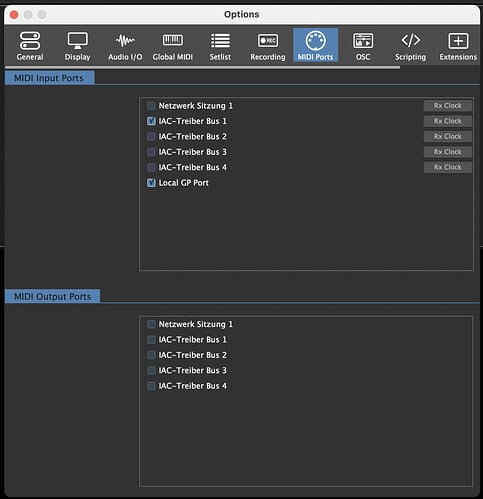Enable IAC-Treiber Bus 3 input port

click(151, 152)
